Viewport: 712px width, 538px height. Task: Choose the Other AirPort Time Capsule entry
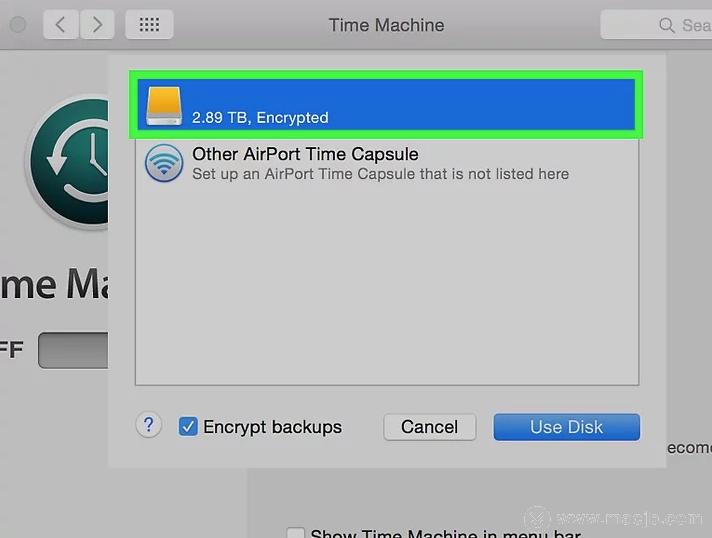point(305,154)
